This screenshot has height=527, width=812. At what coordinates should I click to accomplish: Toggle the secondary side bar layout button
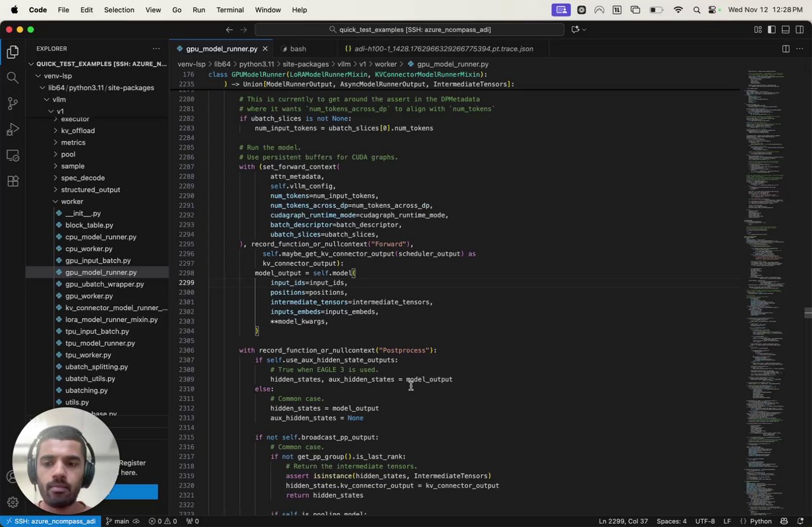[x=799, y=30]
